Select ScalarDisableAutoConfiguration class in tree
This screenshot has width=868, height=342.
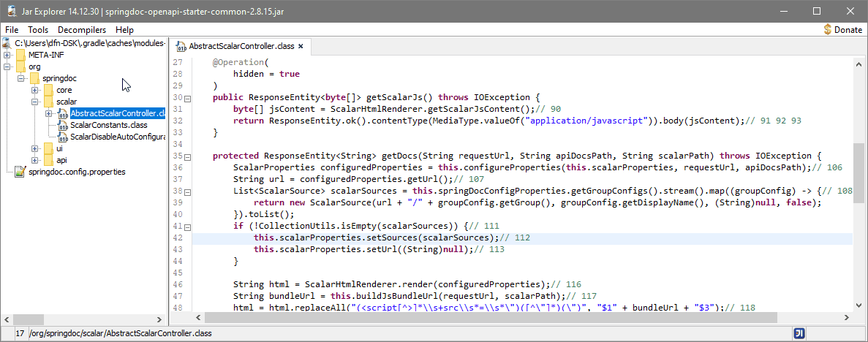click(x=118, y=137)
